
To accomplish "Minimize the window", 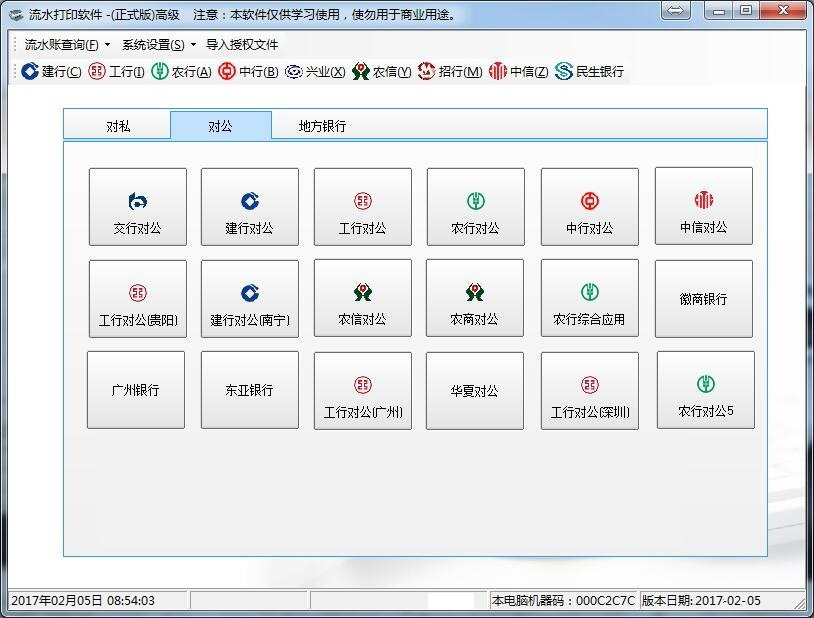I will coord(718,10).
